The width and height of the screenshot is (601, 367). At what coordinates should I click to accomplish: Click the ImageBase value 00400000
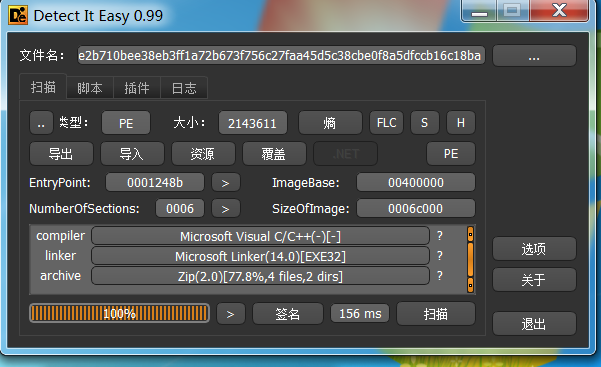pos(415,183)
